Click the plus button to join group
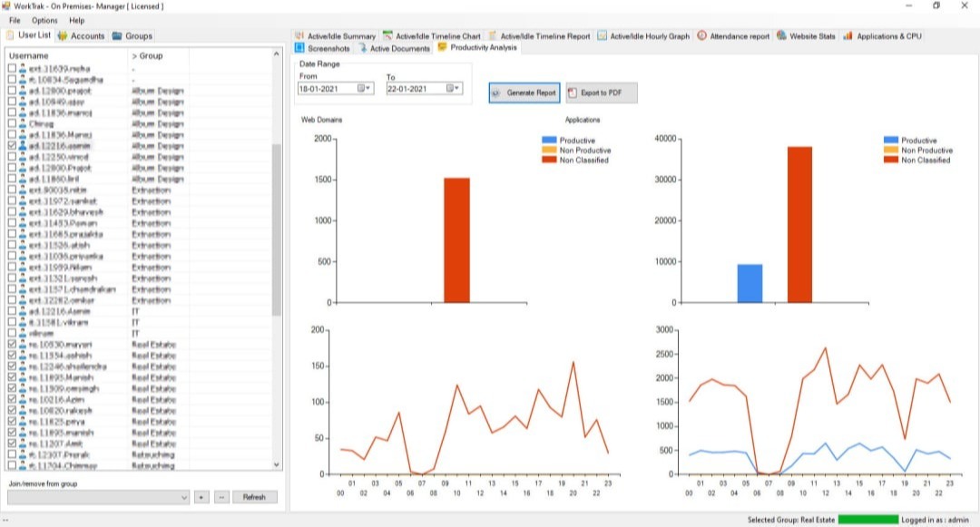The height and width of the screenshot is (527, 980). click(201, 497)
